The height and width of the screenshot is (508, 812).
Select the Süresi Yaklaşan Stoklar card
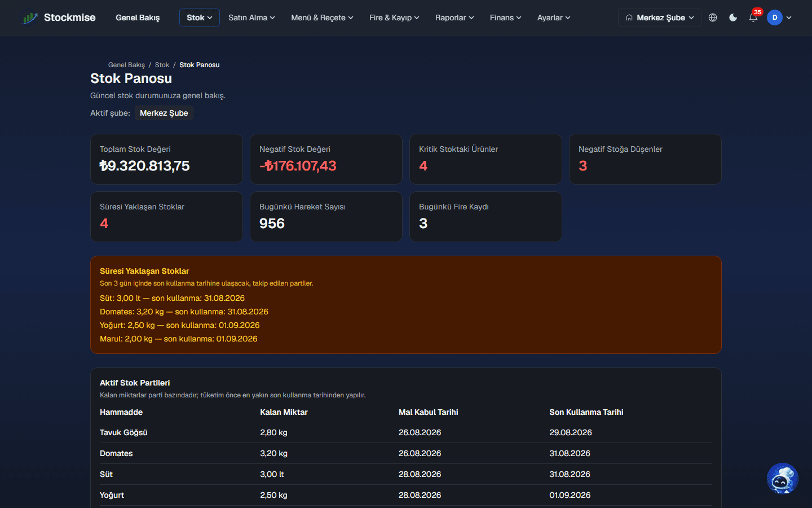[166, 217]
